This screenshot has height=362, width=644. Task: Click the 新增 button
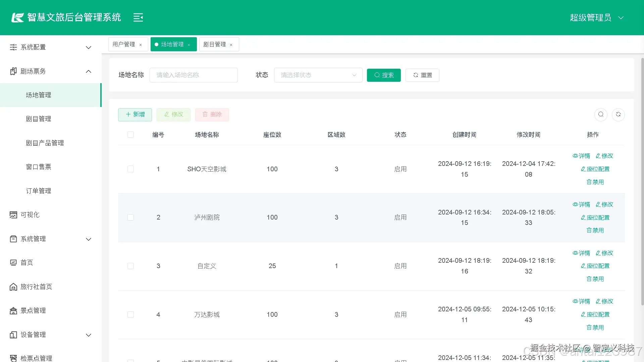click(135, 115)
